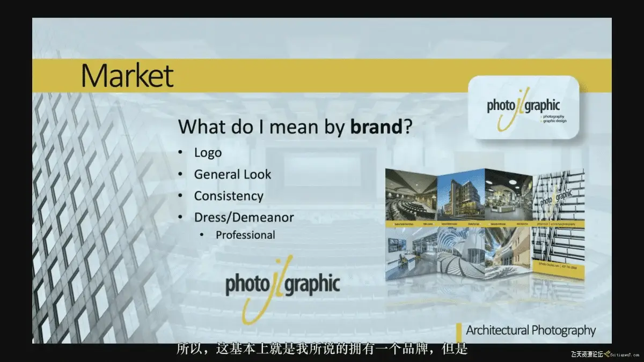Click the 'Architectural Photography' footer label
Viewport: 644px width, 362px height.
click(531, 330)
